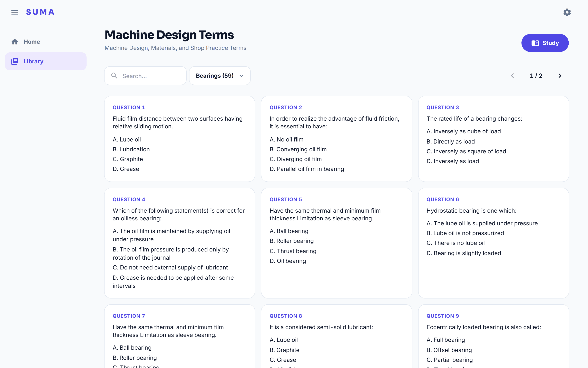This screenshot has width=588, height=368.
Task: Select B. Lube oil is not pressurized
Action: pyautogui.click(x=465, y=233)
